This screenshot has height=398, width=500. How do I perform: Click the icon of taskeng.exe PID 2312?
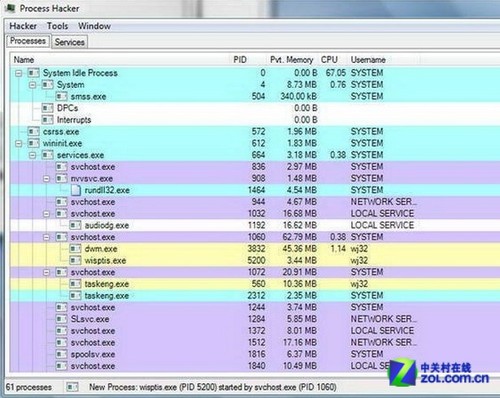[x=75, y=296]
